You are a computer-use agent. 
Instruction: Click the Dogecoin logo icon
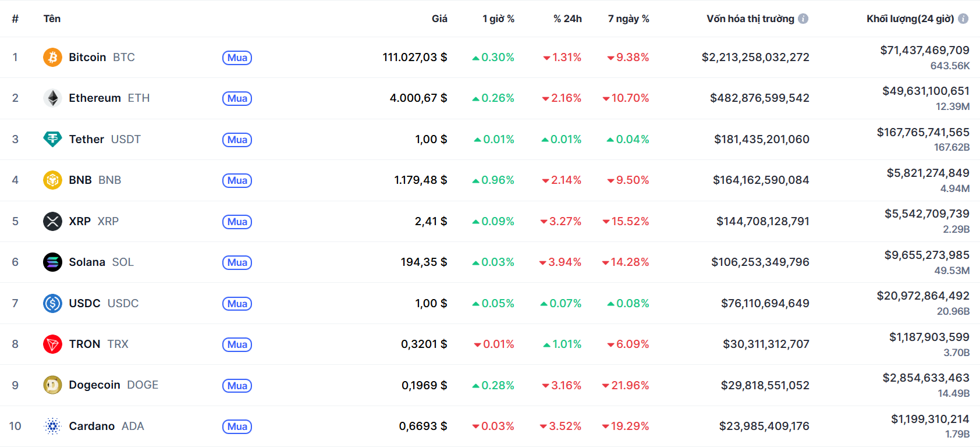pyautogui.click(x=52, y=385)
